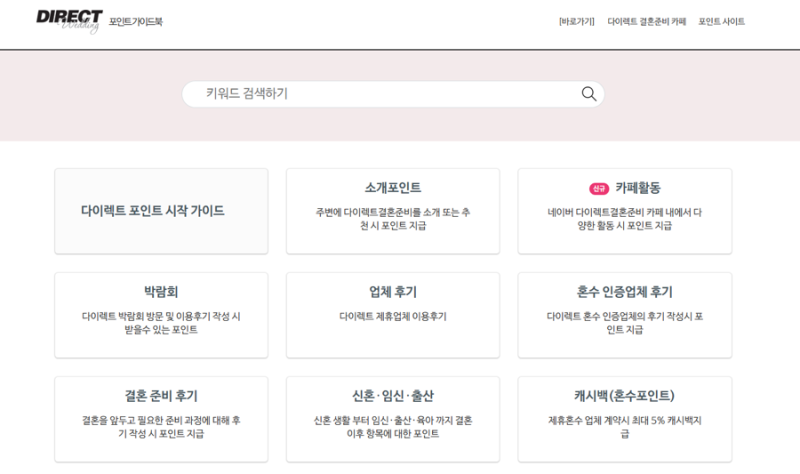The image size is (800, 474).
Task: Click the magnifying glass search icon
Action: pos(589,94)
